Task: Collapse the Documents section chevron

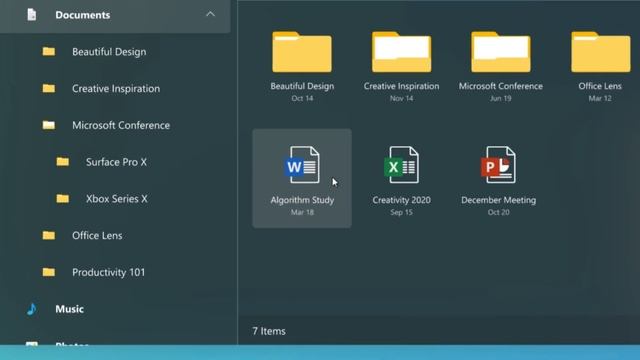Action: tap(210, 14)
